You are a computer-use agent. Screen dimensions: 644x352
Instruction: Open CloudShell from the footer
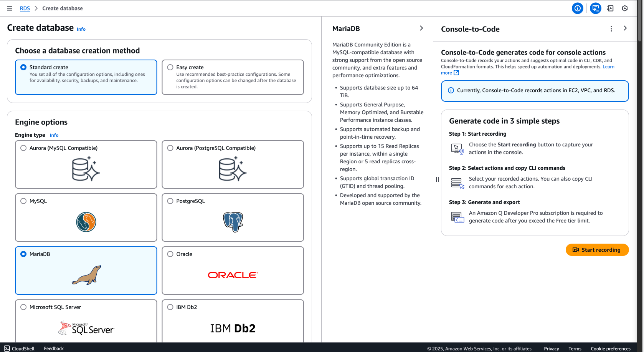pyautogui.click(x=19, y=349)
